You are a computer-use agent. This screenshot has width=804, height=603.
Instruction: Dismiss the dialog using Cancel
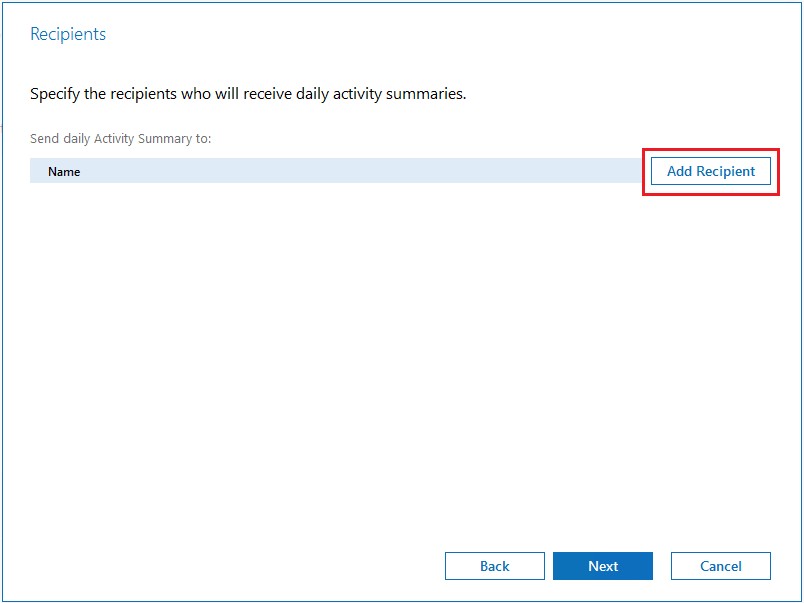coord(720,566)
